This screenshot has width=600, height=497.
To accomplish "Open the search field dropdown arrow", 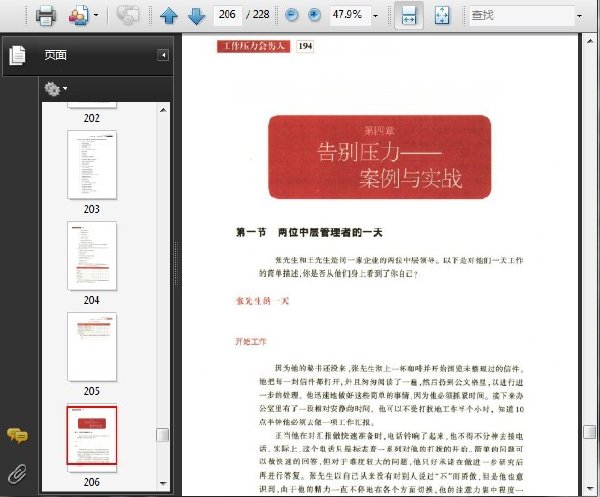I will pyautogui.click(x=580, y=16).
